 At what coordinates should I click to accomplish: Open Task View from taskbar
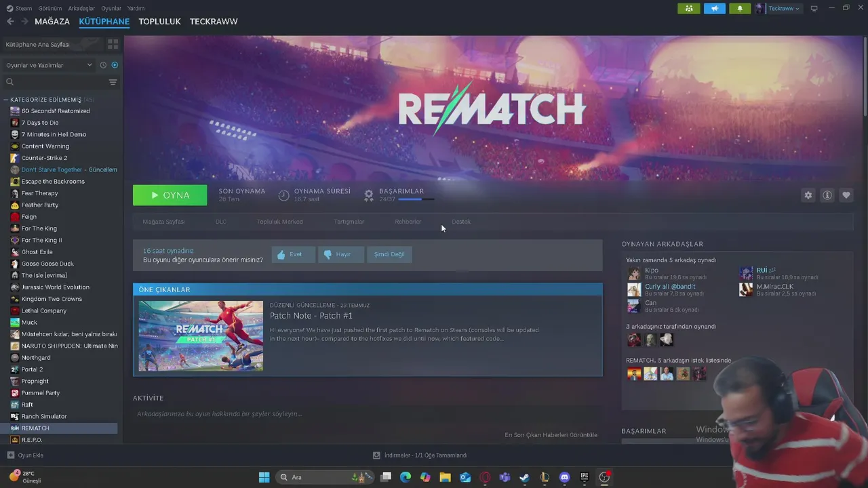coord(386,477)
